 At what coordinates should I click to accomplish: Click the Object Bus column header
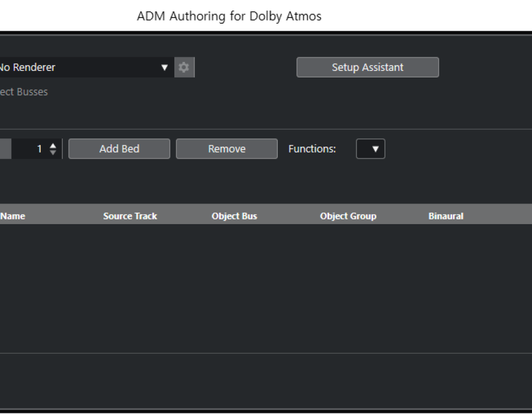pyautogui.click(x=234, y=216)
